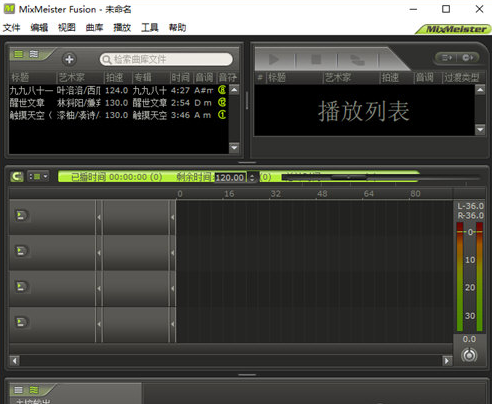
Task: Collapse second track's left panel arrow
Action: [99, 253]
